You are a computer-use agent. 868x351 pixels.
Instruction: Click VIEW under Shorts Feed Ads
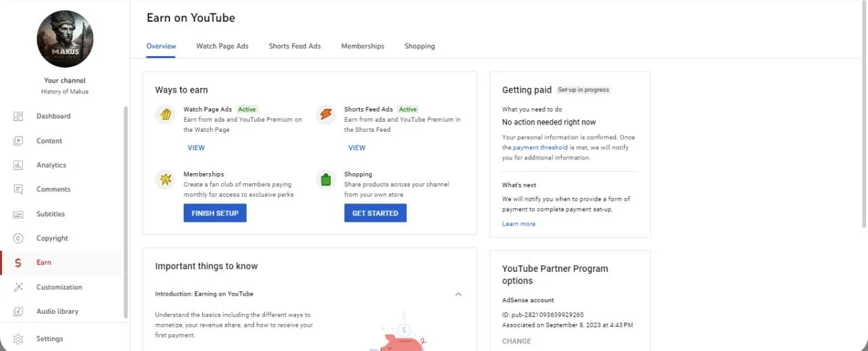pyautogui.click(x=357, y=147)
